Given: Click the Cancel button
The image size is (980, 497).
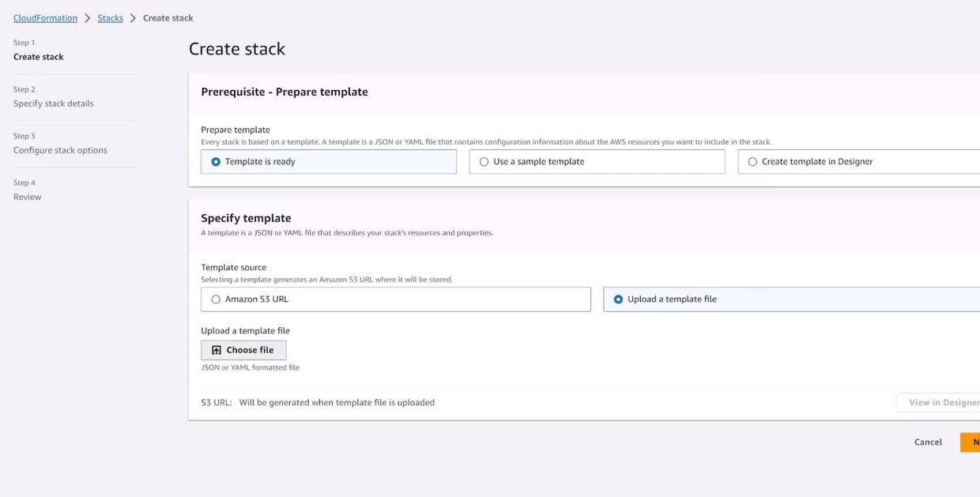Looking at the screenshot, I should point(927,442).
